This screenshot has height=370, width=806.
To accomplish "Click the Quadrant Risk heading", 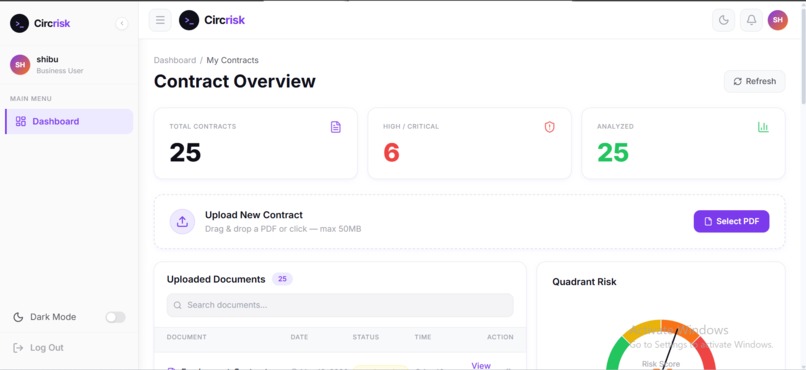I will (x=584, y=282).
